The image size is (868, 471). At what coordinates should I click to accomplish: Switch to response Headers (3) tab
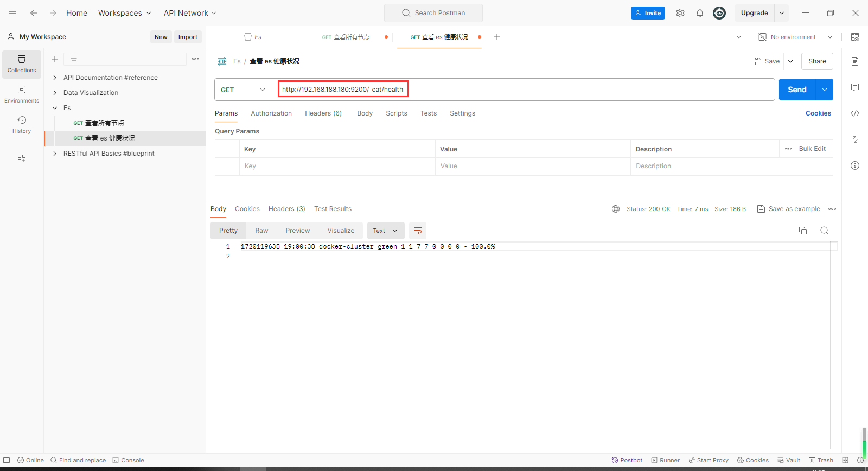pos(286,209)
